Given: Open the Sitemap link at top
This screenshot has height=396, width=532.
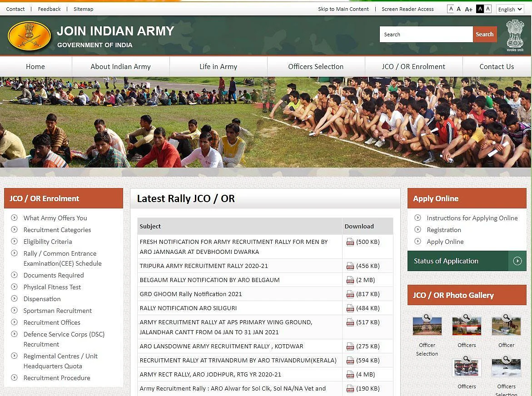Looking at the screenshot, I should [84, 9].
